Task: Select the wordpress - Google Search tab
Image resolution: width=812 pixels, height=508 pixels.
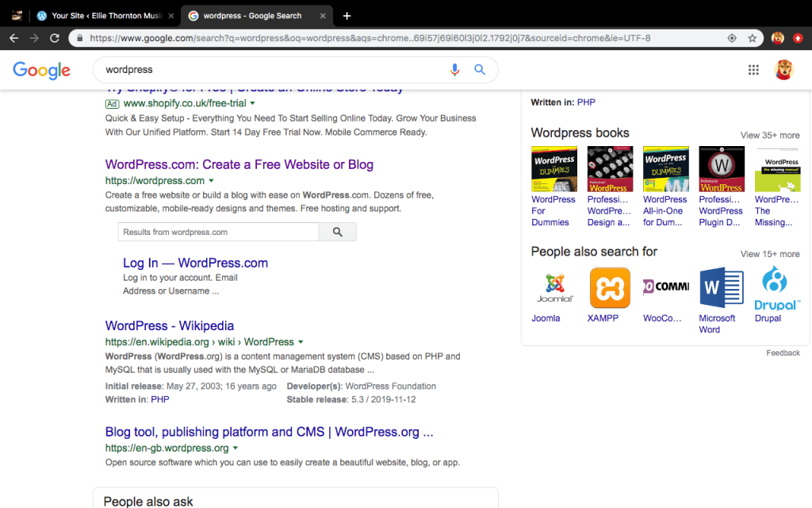Action: coord(252,16)
